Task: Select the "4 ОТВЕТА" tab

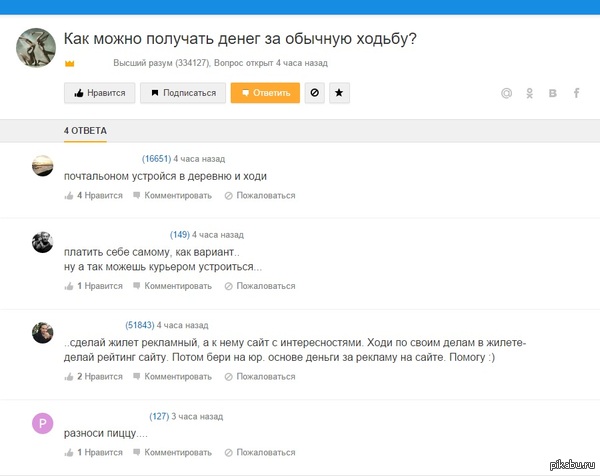Action: tap(85, 131)
